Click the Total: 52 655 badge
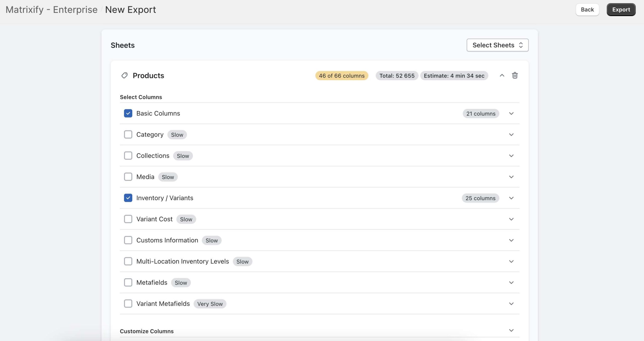The height and width of the screenshot is (341, 644). pos(397,76)
